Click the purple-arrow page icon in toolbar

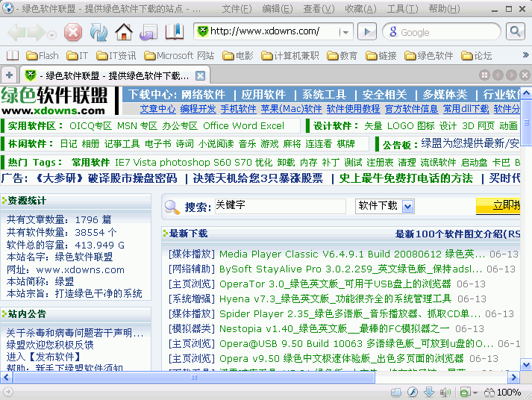[x=148, y=32]
